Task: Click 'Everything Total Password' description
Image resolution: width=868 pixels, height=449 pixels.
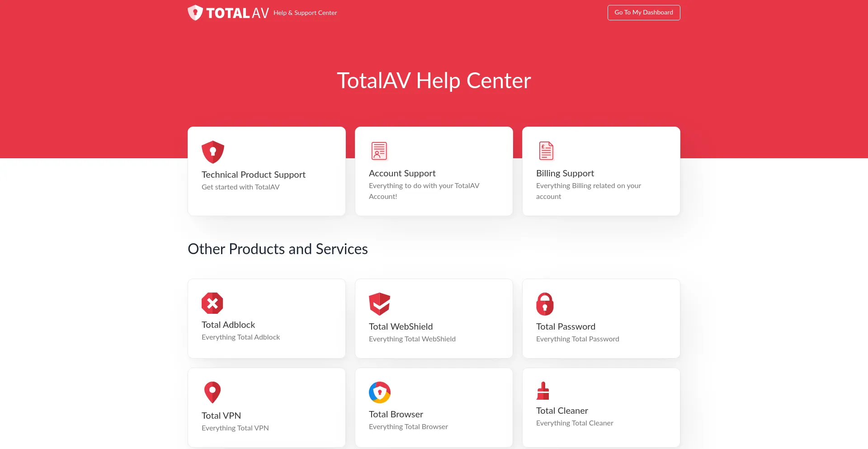Action: click(x=578, y=339)
